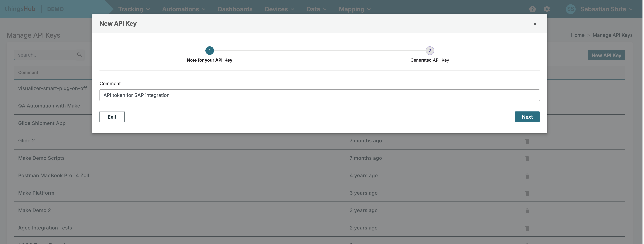This screenshot has width=644, height=244.
Task: Close the New API Key dialog
Action: click(x=535, y=24)
